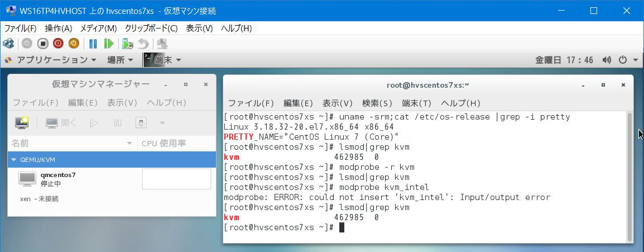Collapse the QEMU/KVM connection row
644x252 pixels.
14,159
